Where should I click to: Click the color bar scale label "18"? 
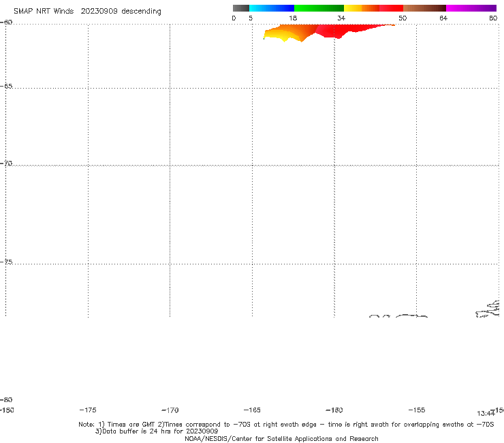pos(293,18)
